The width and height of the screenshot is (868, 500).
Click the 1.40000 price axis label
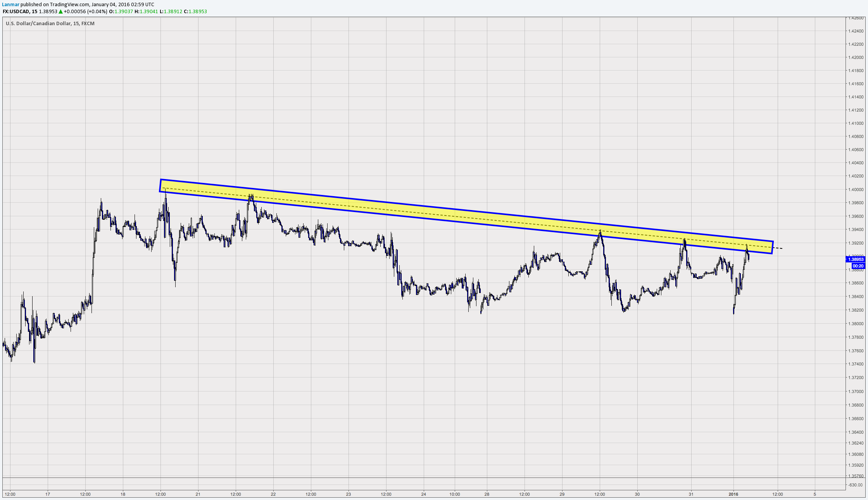(856, 190)
